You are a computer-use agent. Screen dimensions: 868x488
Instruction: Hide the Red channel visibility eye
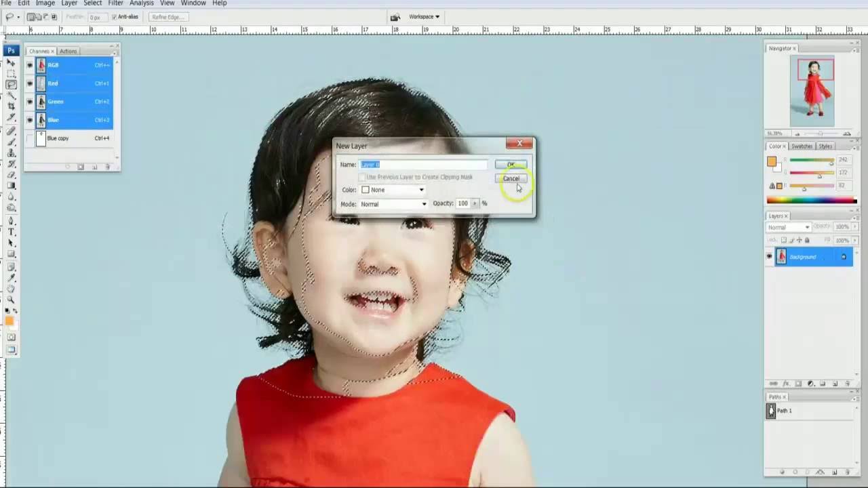point(29,83)
